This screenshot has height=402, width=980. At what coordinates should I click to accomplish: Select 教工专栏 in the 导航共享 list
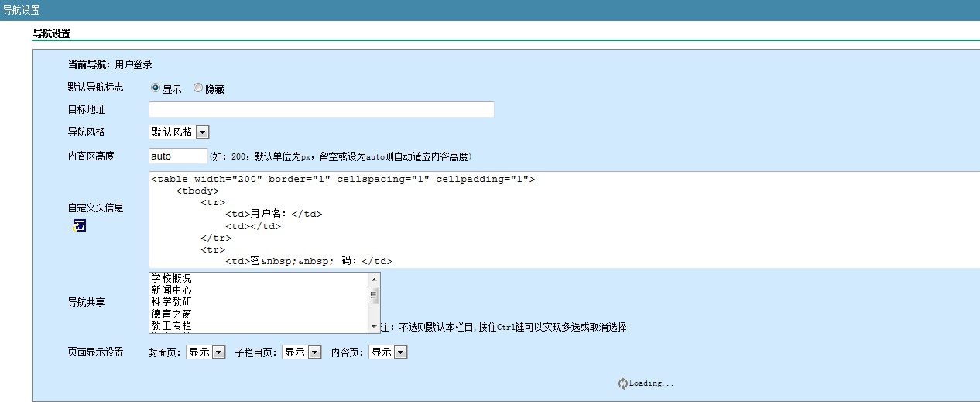pos(171,325)
